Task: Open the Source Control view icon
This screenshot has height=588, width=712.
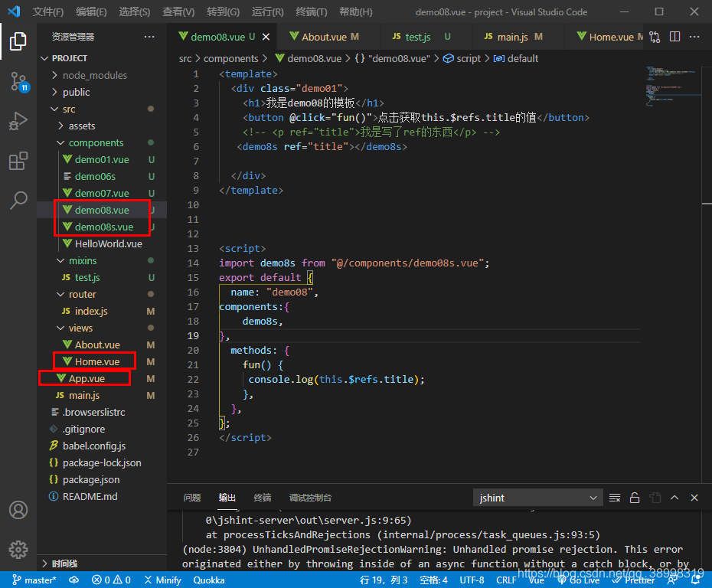Action: tap(18, 82)
